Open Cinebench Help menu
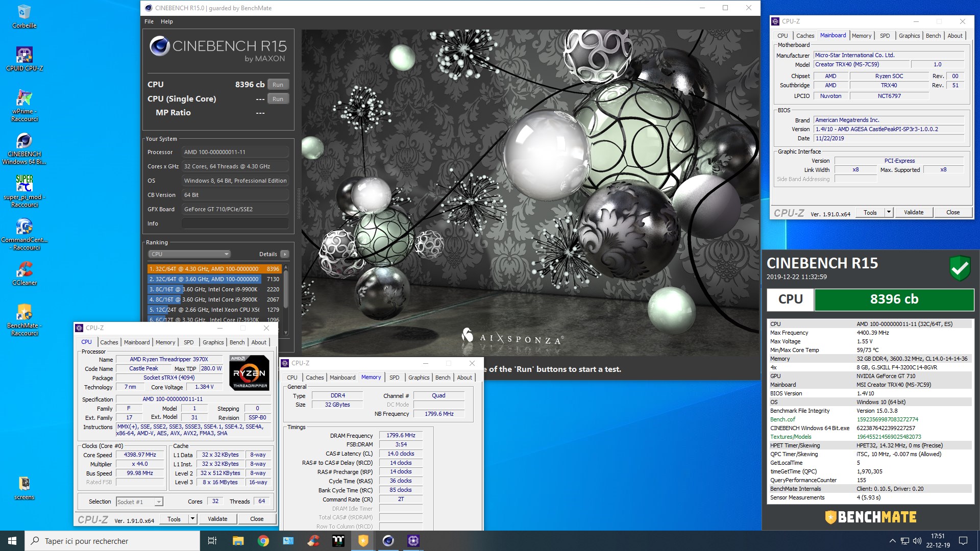This screenshot has height=551, width=980. click(167, 21)
